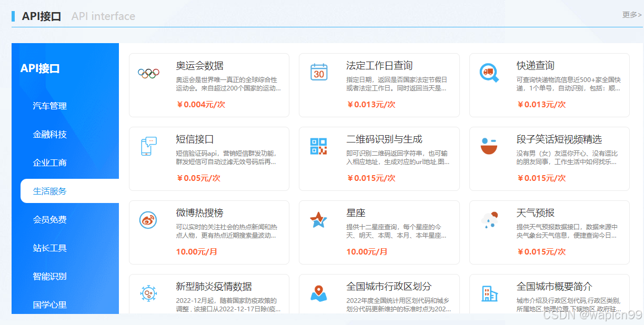Open 天气预报 API title
The height and width of the screenshot is (325, 644).
[x=536, y=213]
